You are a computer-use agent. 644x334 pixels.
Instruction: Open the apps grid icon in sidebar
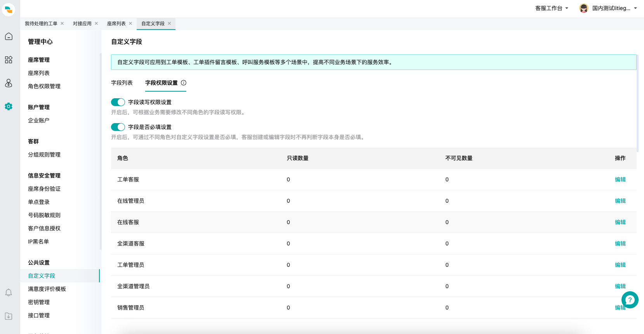pos(9,60)
